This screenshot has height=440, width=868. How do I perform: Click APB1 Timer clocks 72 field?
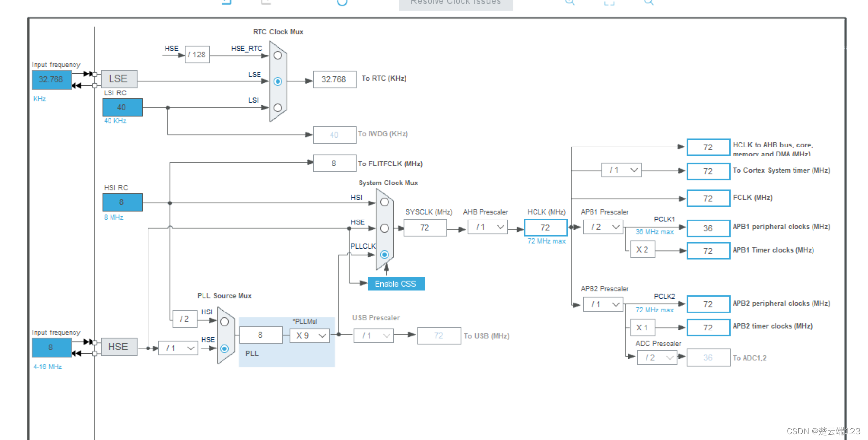708,251
